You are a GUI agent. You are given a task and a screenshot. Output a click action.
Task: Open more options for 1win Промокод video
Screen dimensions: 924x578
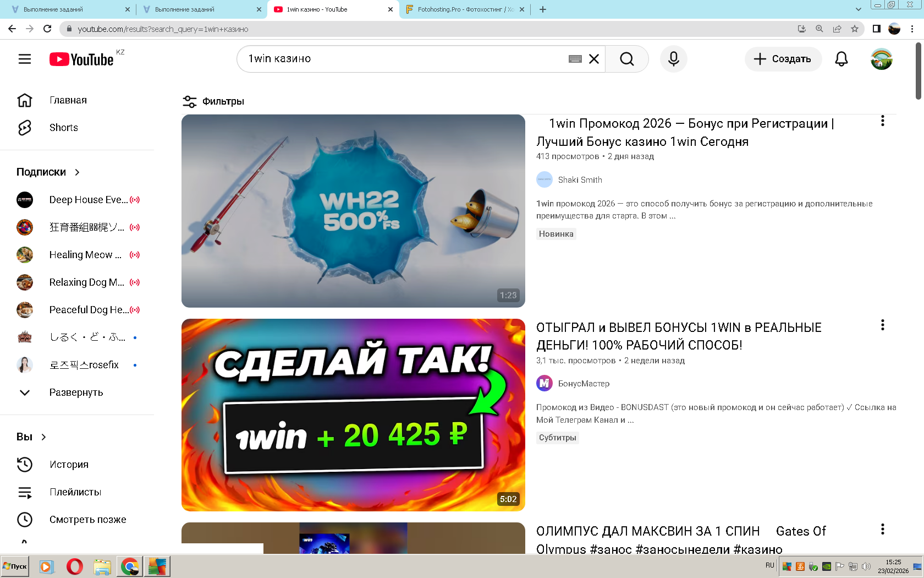[883, 121]
